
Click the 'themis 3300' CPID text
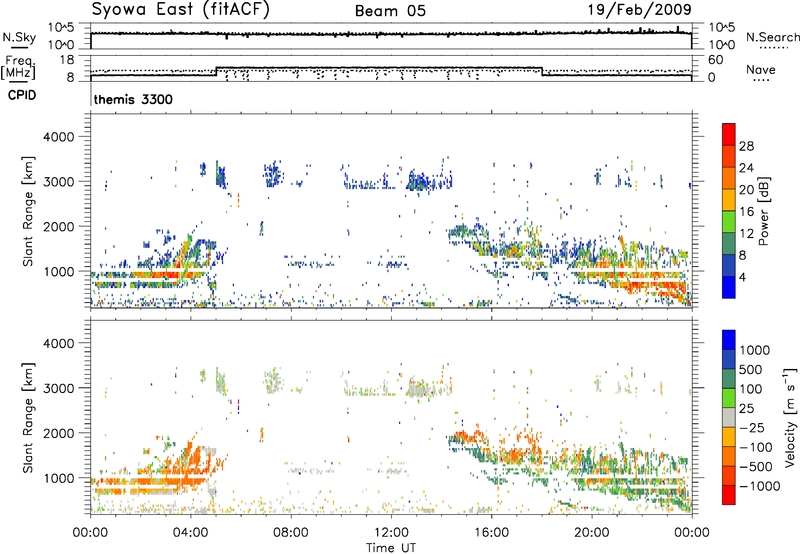click(133, 99)
